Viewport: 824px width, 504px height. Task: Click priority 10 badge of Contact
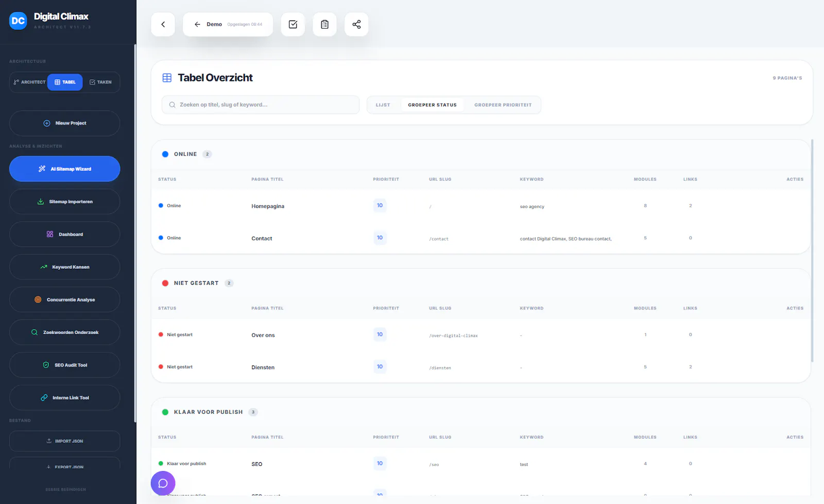pos(380,238)
